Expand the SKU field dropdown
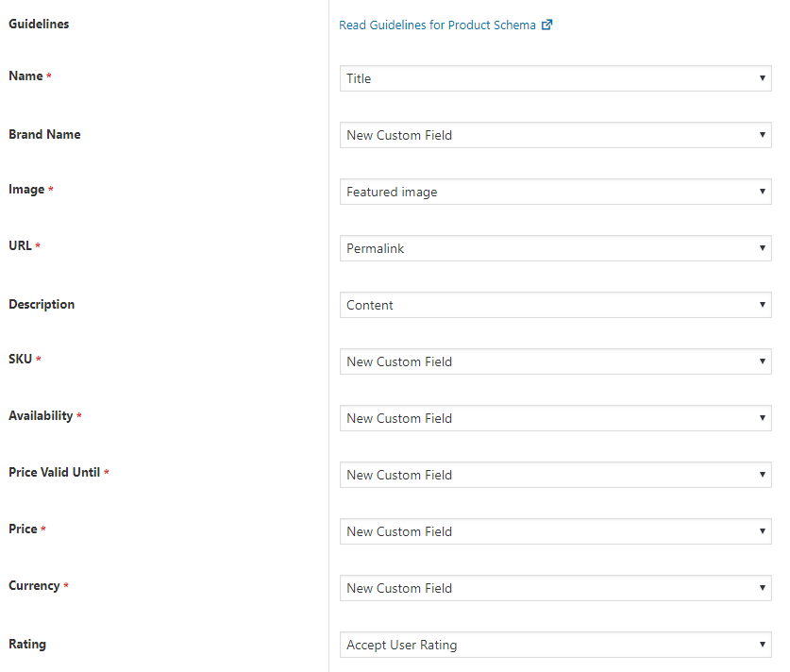The width and height of the screenshot is (790, 672). [x=555, y=361]
